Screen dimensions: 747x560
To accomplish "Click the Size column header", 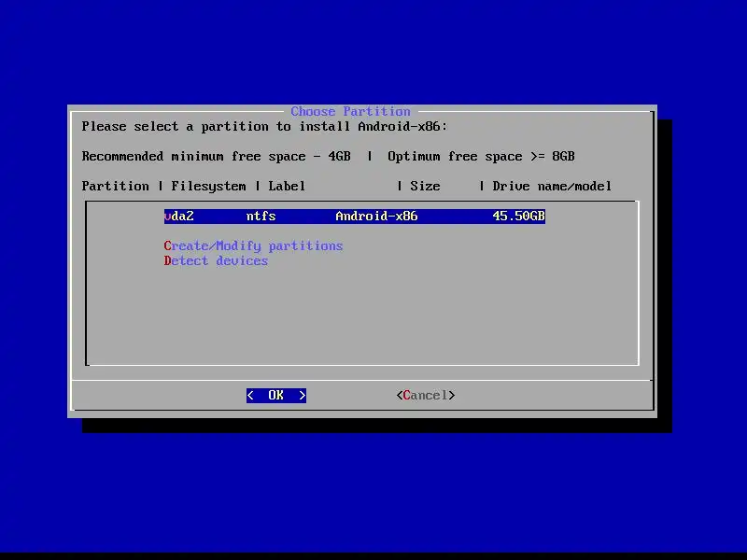I will click(x=425, y=186).
